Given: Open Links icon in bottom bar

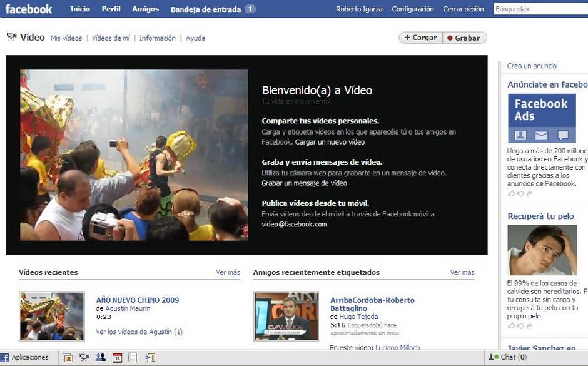Looking at the screenshot, I should click(150, 357).
